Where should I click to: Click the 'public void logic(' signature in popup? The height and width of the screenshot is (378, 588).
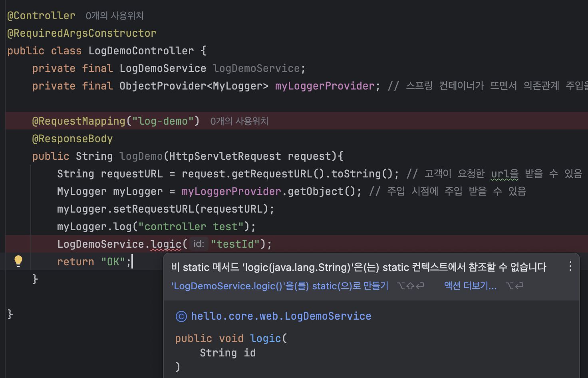point(231,338)
